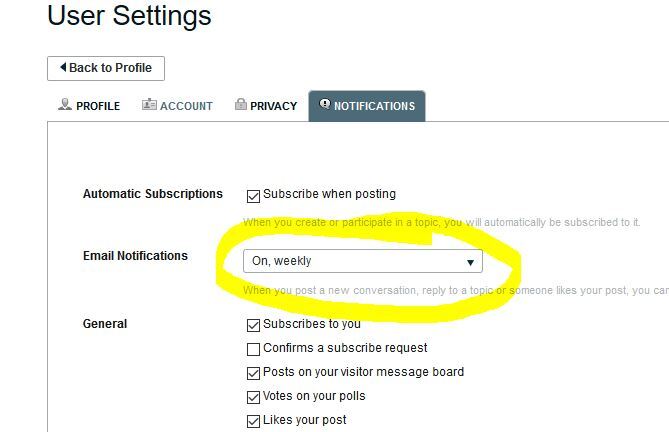This screenshot has height=432, width=669.
Task: Toggle Subscribe when posting checkbox
Action: coord(253,196)
